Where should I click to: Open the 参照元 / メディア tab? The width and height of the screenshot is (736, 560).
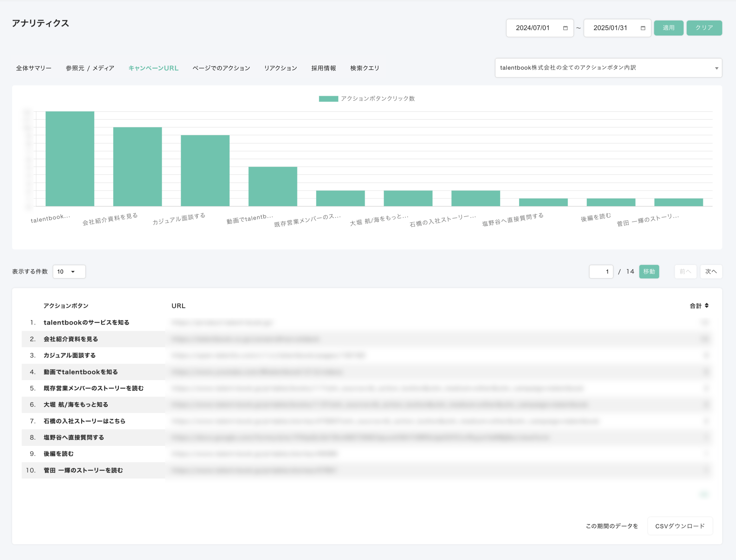tap(90, 68)
